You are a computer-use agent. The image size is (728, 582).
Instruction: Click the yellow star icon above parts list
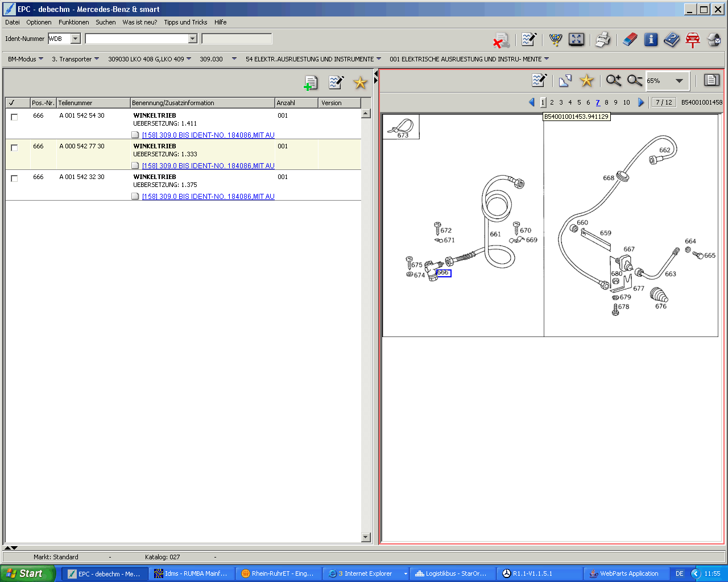point(360,83)
